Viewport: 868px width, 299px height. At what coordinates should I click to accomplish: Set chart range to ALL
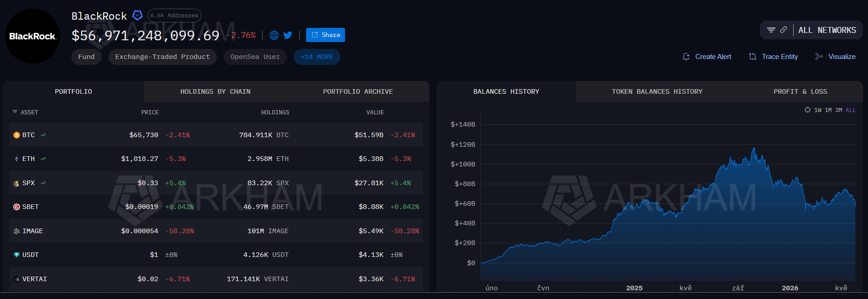[851, 110]
